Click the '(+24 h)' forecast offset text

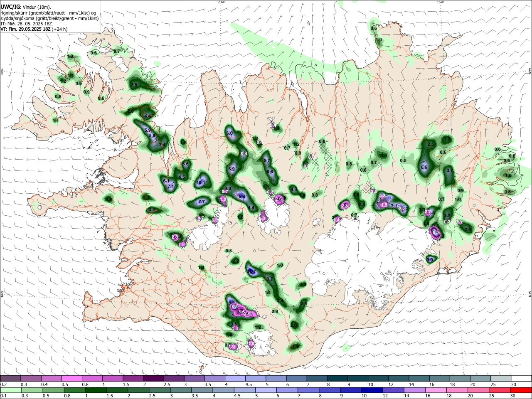(x=60, y=29)
